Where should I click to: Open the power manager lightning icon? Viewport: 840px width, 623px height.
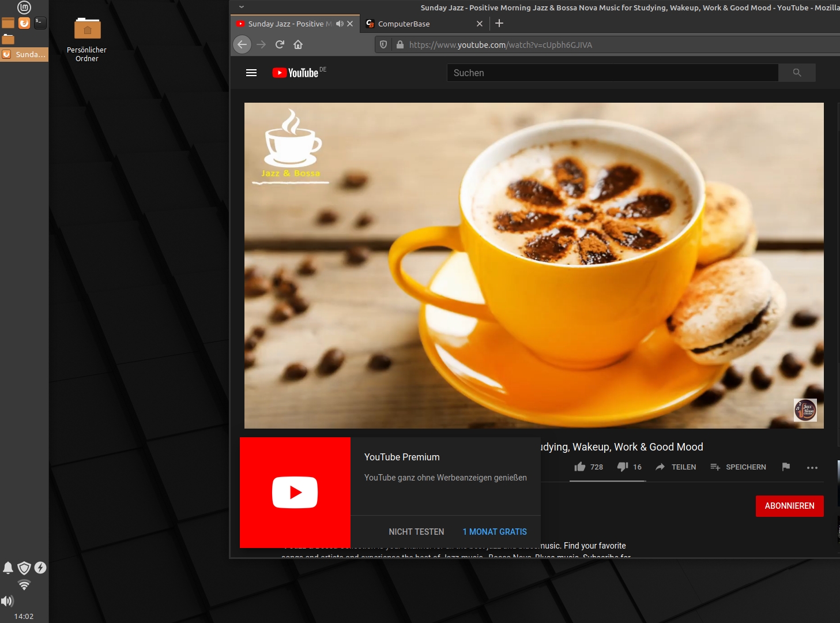click(x=40, y=568)
